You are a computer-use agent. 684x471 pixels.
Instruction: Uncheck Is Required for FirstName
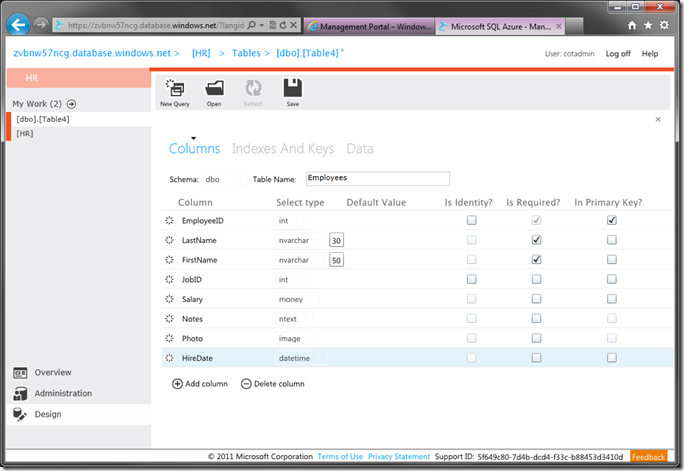(x=537, y=259)
